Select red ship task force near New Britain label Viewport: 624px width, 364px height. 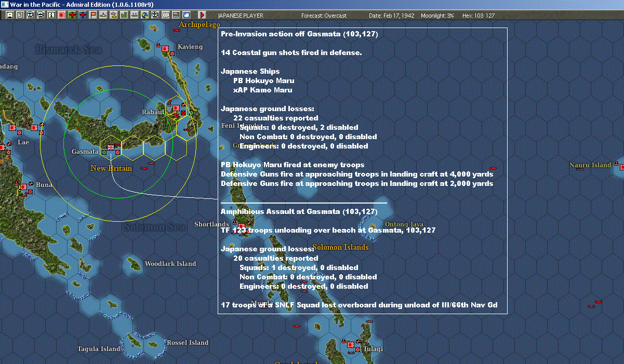point(144,167)
